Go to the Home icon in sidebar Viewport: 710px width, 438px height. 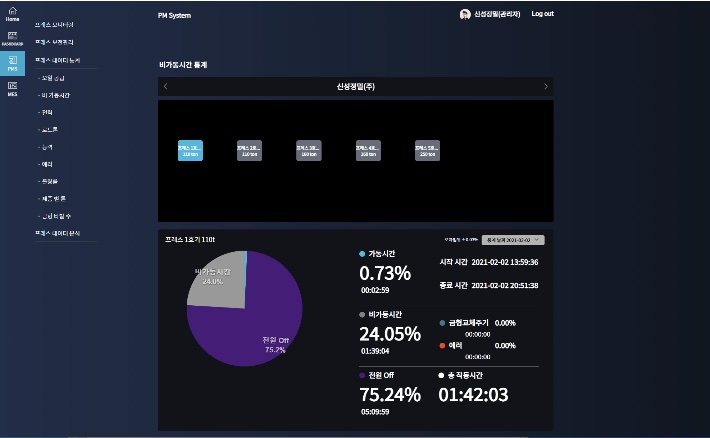(x=12, y=14)
